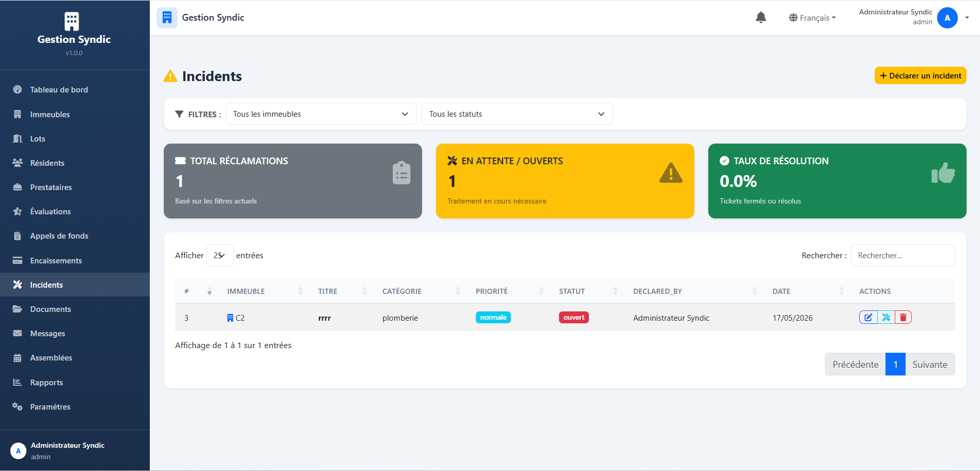Image resolution: width=980 pixels, height=471 pixels.
Task: Click the En attente warning triangle icon
Action: (671, 172)
